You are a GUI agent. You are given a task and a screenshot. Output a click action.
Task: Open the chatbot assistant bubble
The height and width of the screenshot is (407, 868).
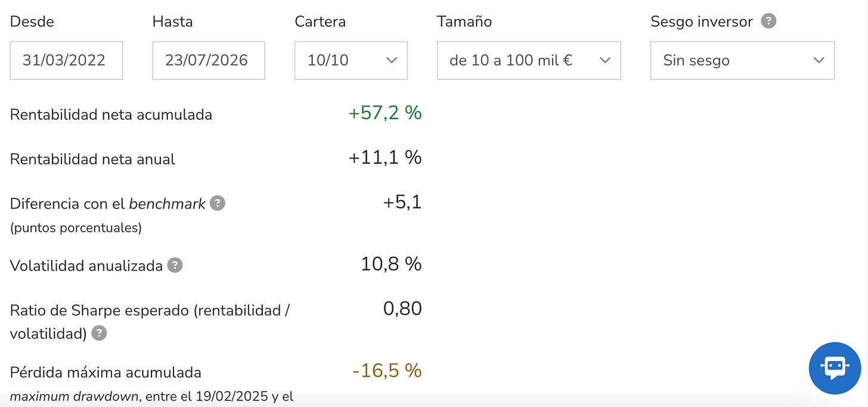835,368
